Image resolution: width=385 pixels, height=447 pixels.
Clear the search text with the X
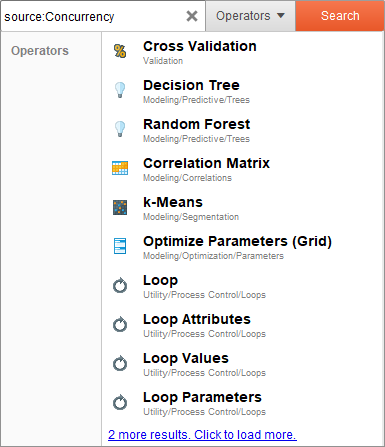click(192, 16)
